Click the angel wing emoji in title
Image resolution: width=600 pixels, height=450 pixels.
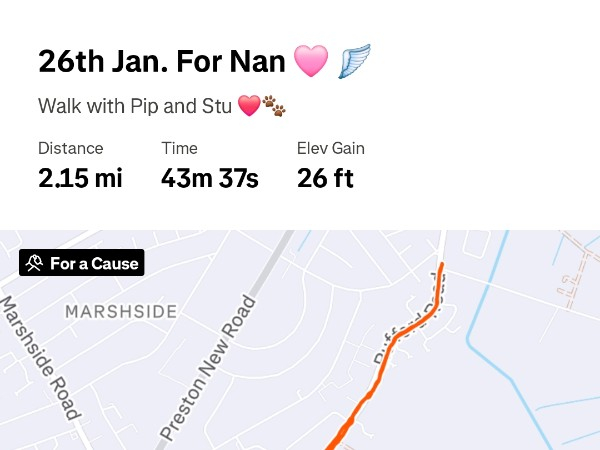[356, 61]
